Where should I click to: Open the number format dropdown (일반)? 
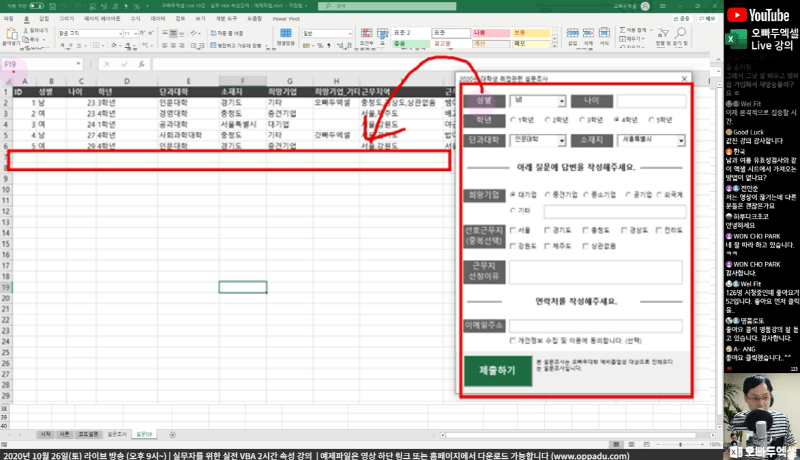349,33
